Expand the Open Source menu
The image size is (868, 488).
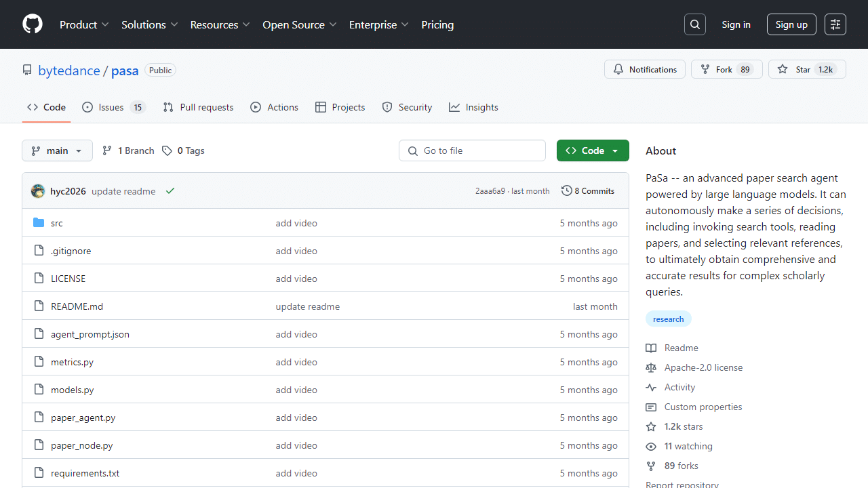(x=300, y=24)
